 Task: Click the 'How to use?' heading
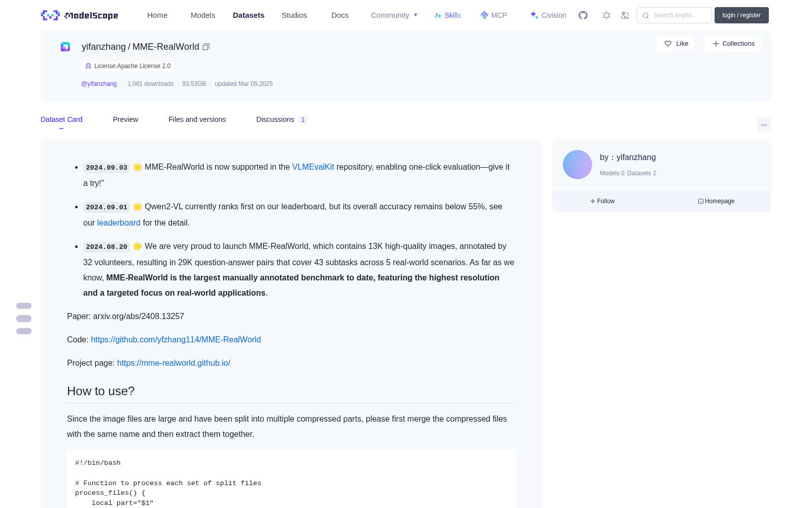coord(101,391)
